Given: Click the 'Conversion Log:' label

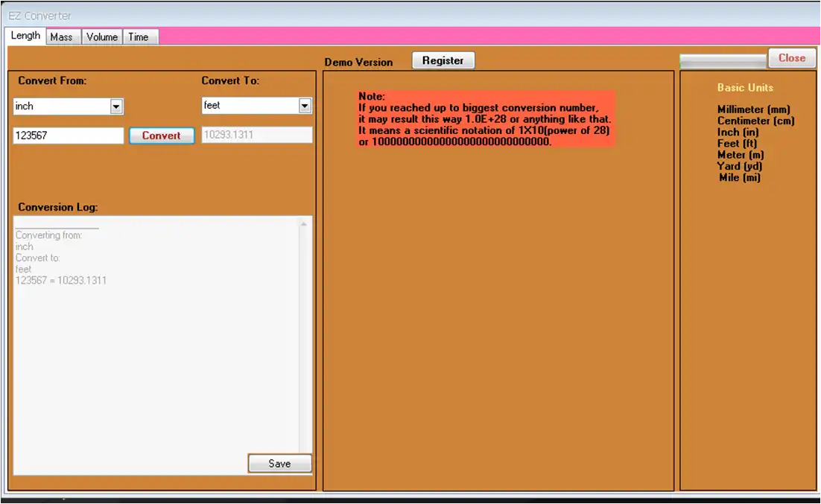Looking at the screenshot, I should click(x=58, y=207).
